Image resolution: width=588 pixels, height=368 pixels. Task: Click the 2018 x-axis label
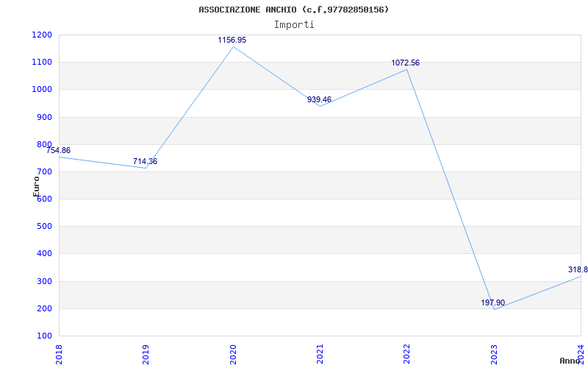[59, 354]
